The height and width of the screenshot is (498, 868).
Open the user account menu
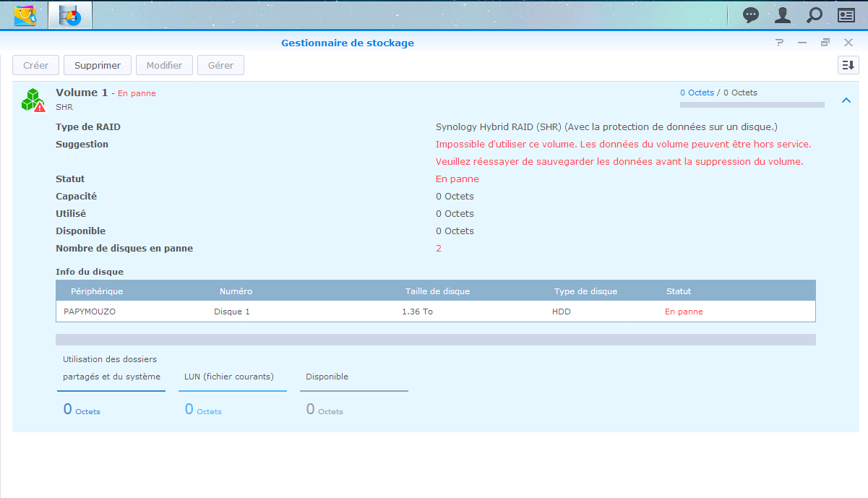[783, 14]
